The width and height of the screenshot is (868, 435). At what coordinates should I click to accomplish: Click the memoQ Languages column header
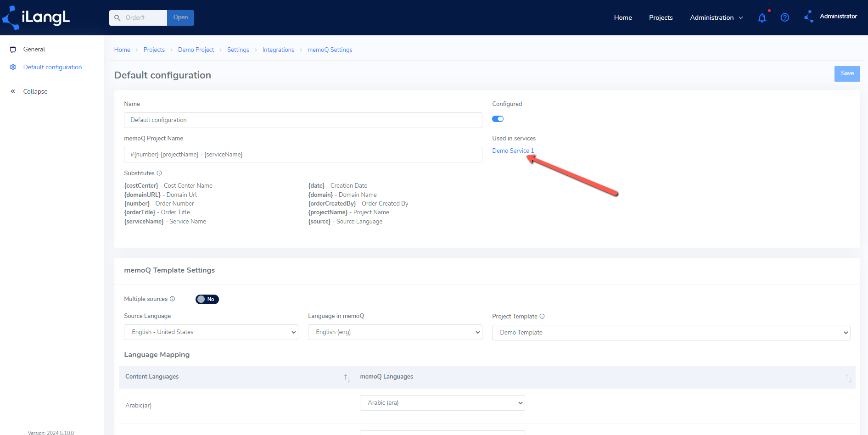(x=386, y=377)
